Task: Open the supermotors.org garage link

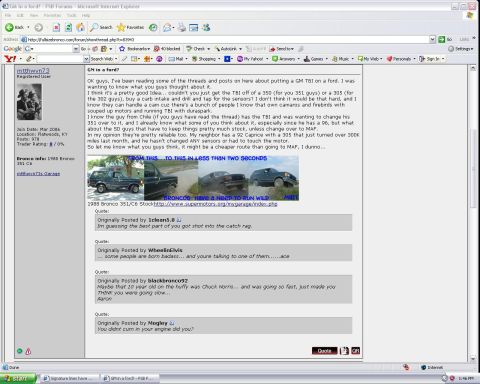Action: [215, 204]
